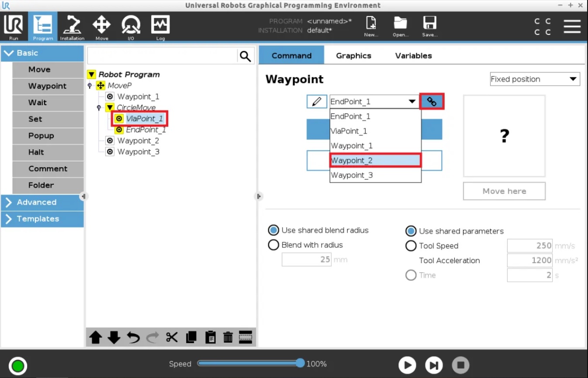The width and height of the screenshot is (588, 378).
Task: Click the Speed slider handle
Action: (x=300, y=363)
